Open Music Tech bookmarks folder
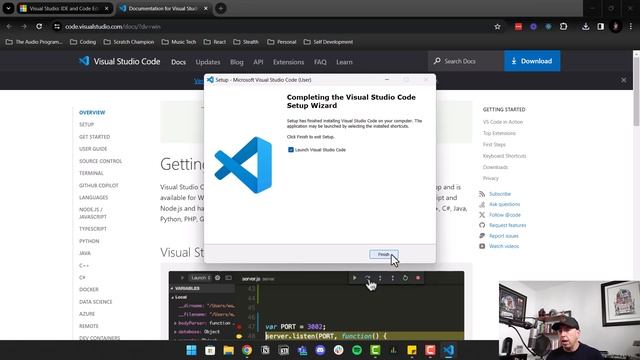640x360 pixels. pyautogui.click(x=179, y=42)
